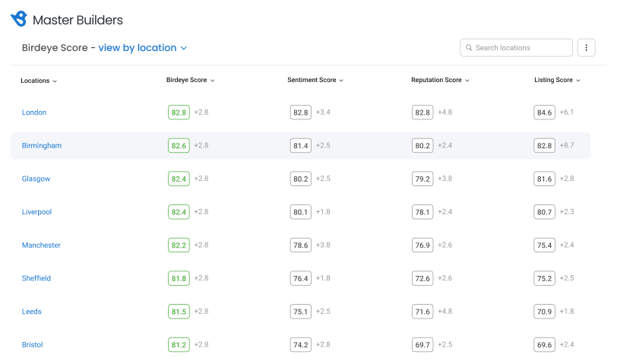Click Glasgow's Sentiment Score 80.2
This screenshot has height=364, width=617.
click(x=301, y=179)
